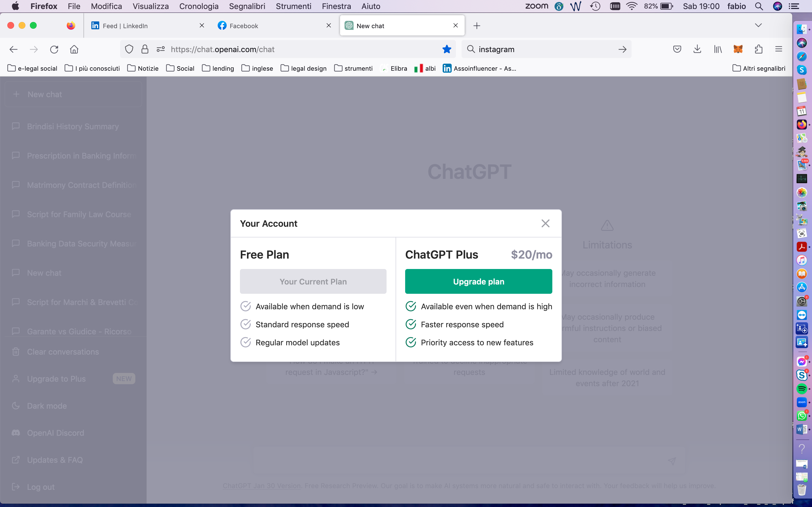The height and width of the screenshot is (507, 812).
Task: Open the Segnalibri menu in menu bar
Action: 247,6
